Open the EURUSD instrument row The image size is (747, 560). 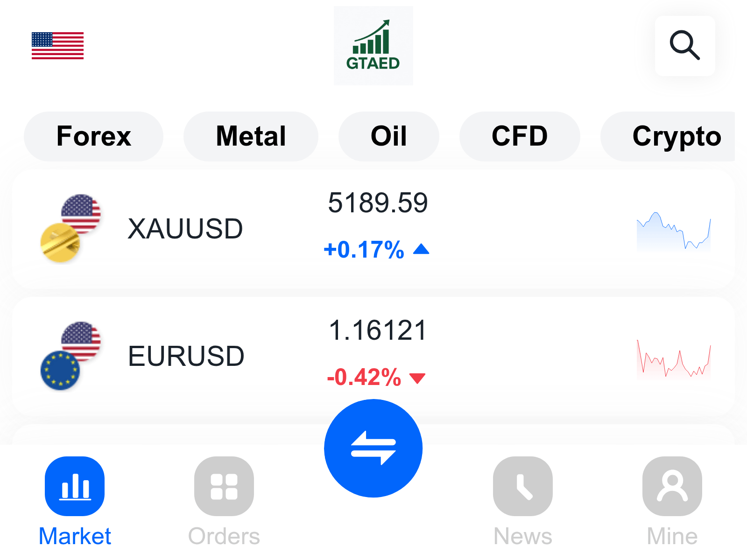373,356
